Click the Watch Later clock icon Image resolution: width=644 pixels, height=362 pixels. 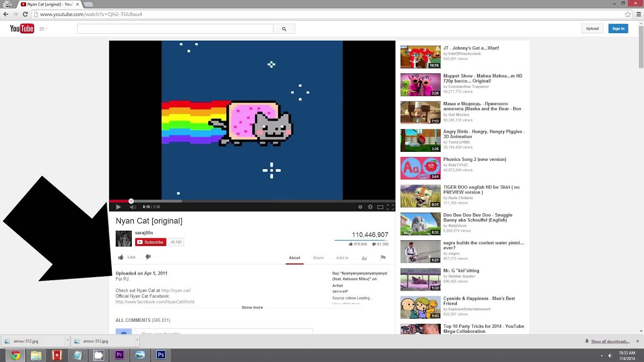[x=360, y=207]
